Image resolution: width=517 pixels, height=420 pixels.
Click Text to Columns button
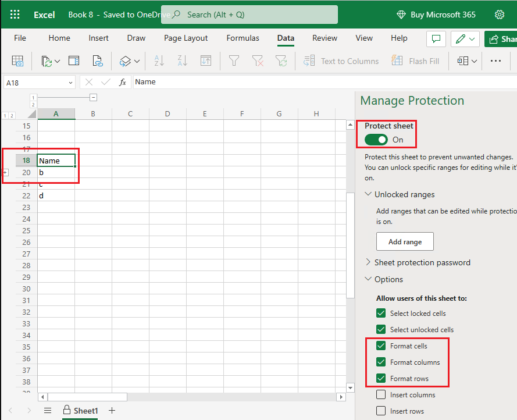coord(341,61)
